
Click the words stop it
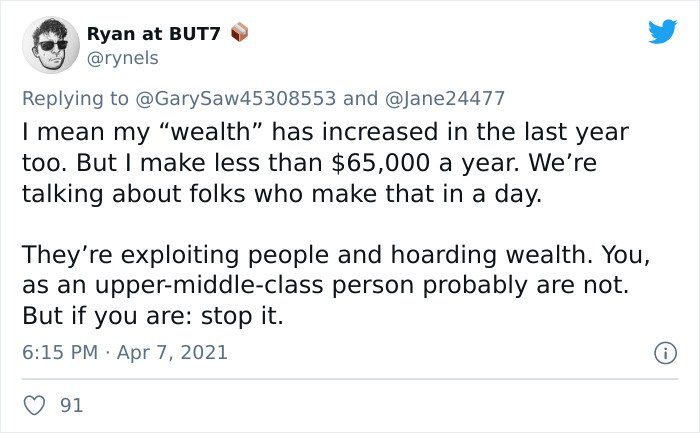coord(242,316)
